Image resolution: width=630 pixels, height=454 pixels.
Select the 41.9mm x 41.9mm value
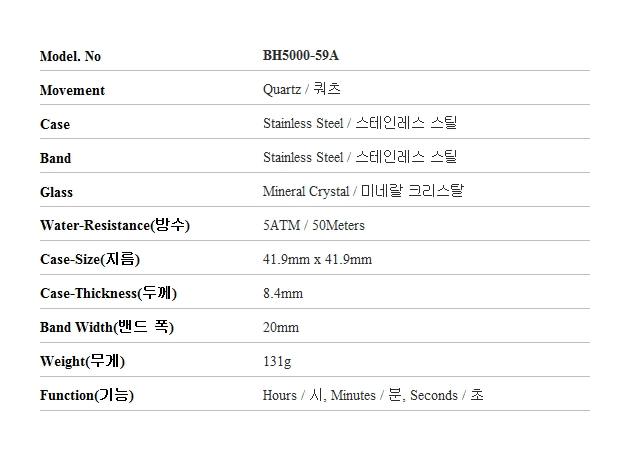317,260
